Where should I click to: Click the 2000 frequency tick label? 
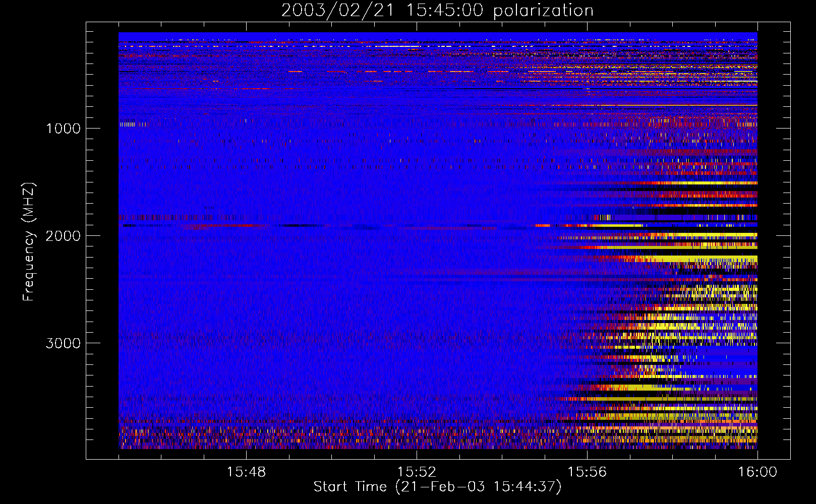63,236
